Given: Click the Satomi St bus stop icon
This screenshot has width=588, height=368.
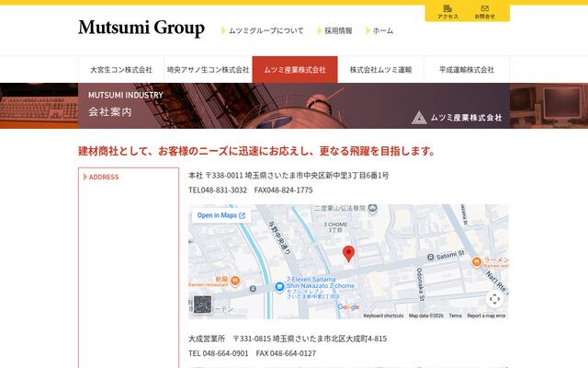Looking at the screenshot, I should tap(431, 258).
